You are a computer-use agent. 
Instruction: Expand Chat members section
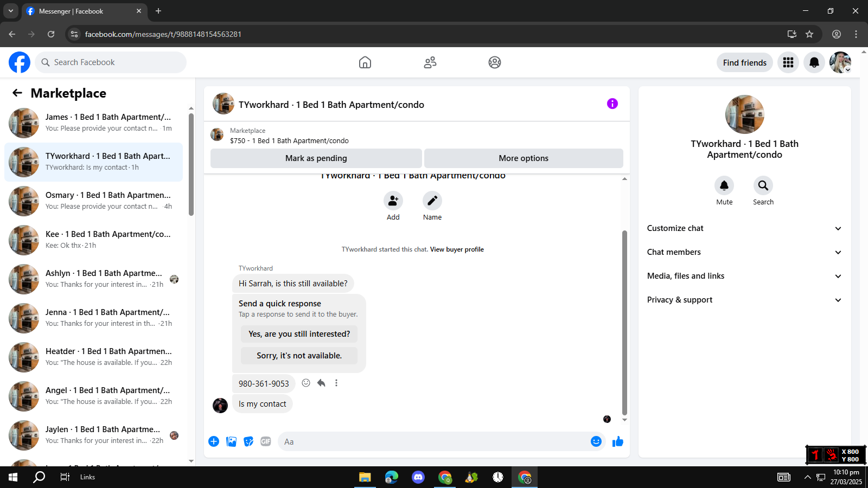[x=744, y=252]
